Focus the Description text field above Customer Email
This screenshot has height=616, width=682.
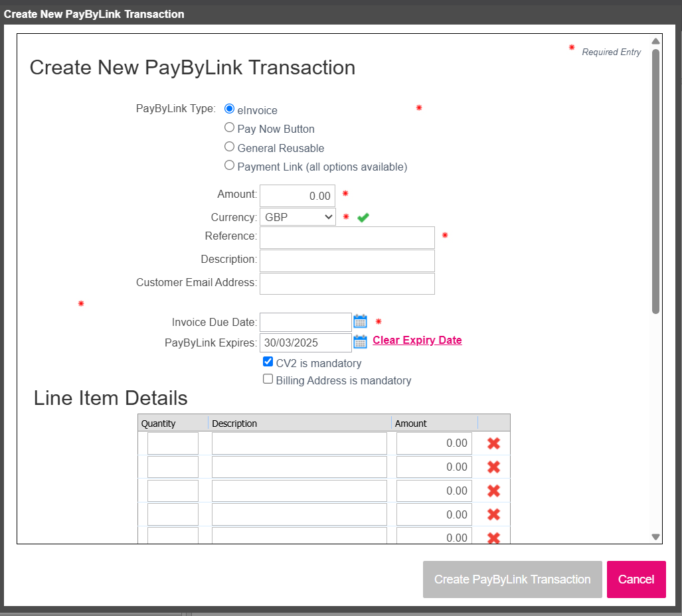click(x=347, y=261)
